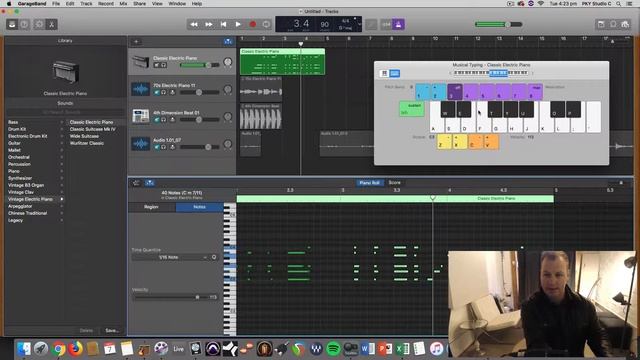Viewport: 640px width, 360px height.
Task: Click the Classic Electric Piano pan knob
Action: click(x=228, y=62)
